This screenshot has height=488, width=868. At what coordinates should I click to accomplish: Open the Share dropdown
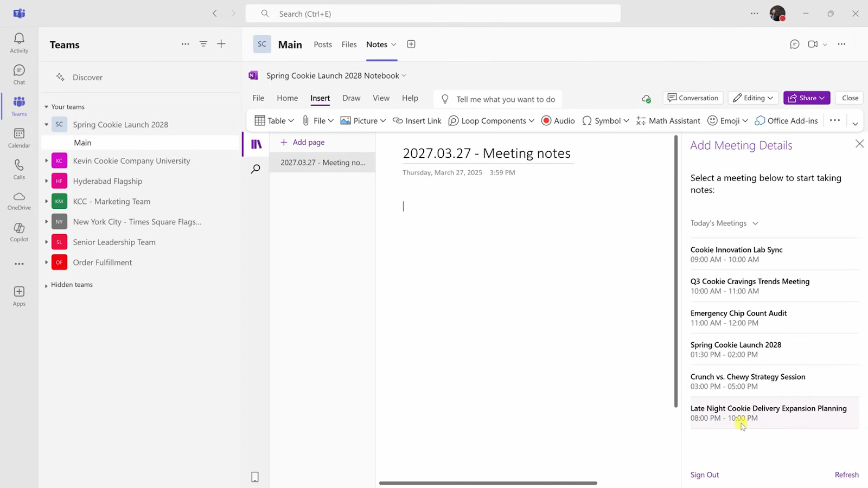click(x=807, y=98)
